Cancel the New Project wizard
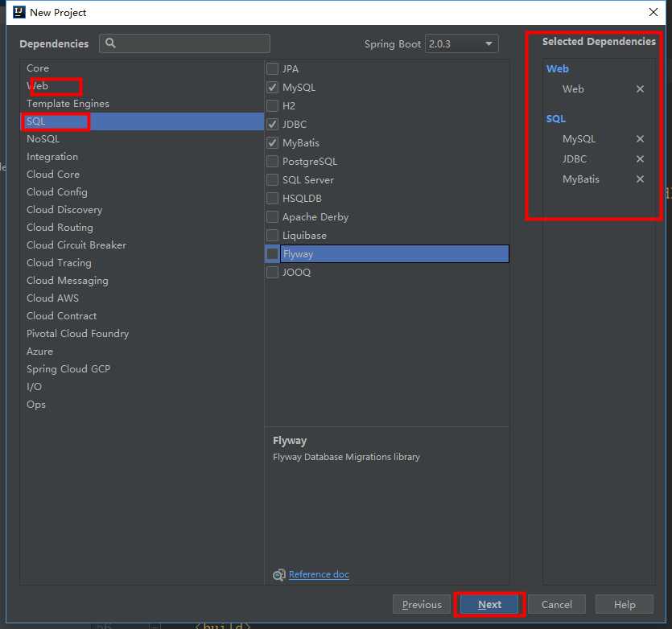The height and width of the screenshot is (629, 672). [556, 604]
